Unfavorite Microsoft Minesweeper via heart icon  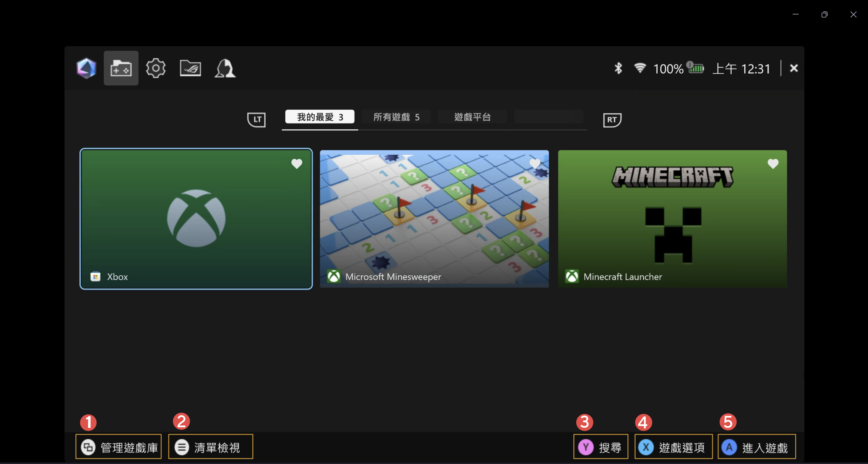tap(535, 164)
